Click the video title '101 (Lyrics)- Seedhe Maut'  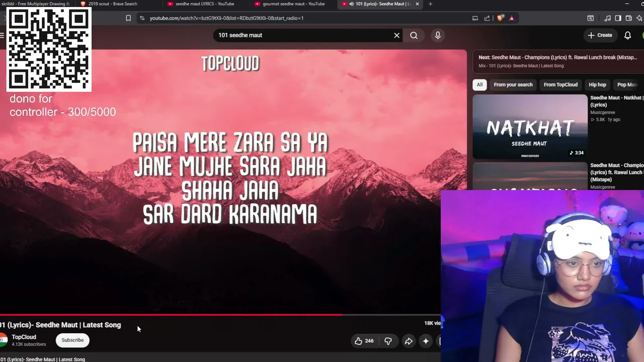(x=60, y=325)
